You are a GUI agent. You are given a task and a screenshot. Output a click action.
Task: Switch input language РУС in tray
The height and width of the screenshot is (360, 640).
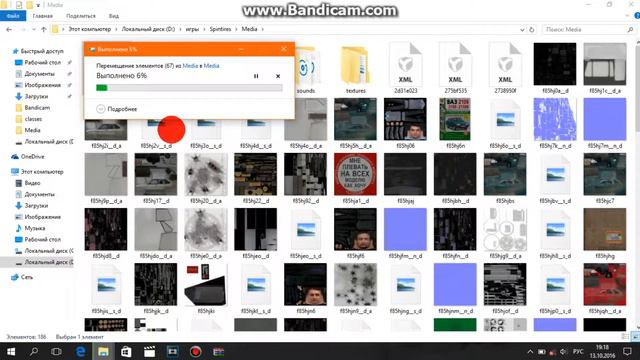(578, 351)
